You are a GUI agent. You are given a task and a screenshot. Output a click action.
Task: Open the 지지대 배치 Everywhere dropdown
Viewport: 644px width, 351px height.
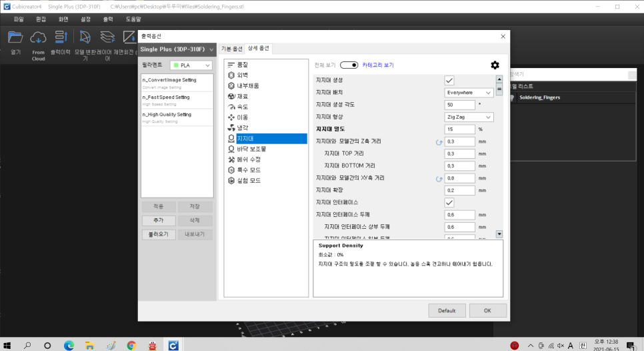click(x=469, y=93)
